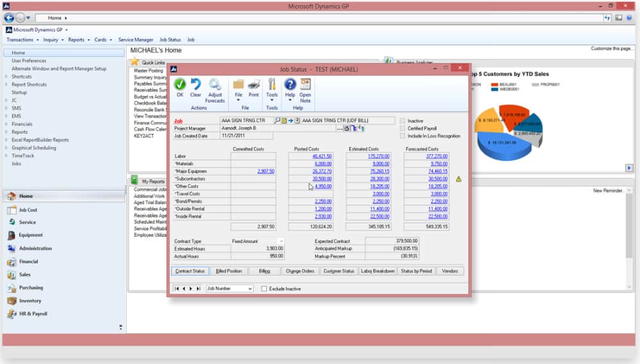Enable the Exclude Inactive checkbox
The width and height of the screenshot is (640, 364).
pyautogui.click(x=264, y=289)
